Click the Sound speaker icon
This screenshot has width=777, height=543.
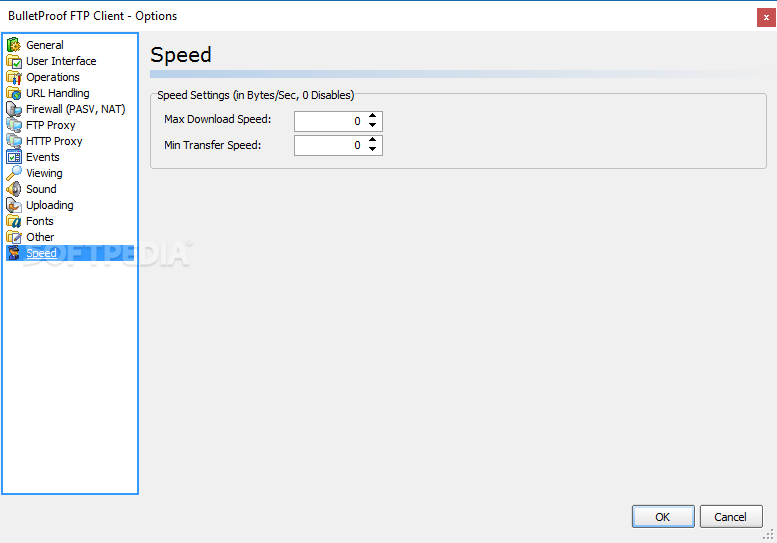[14, 189]
